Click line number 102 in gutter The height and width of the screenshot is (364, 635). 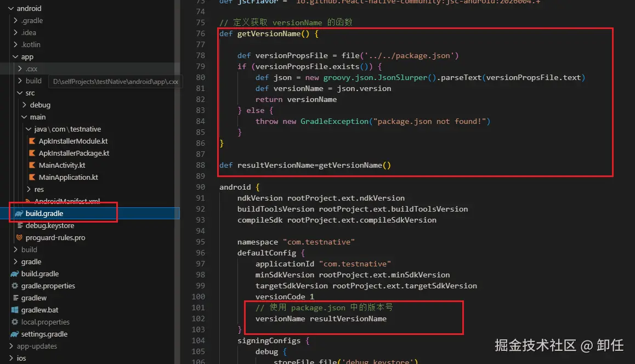[x=199, y=318]
